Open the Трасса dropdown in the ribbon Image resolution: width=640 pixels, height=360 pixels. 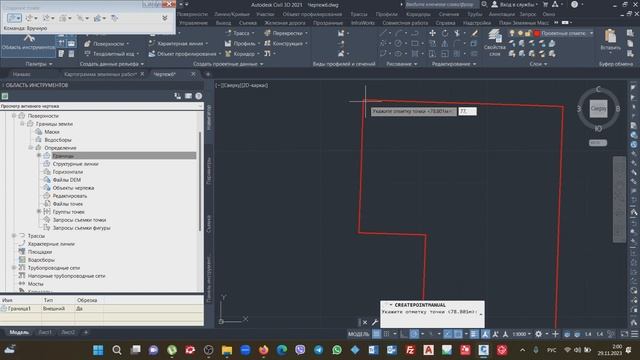[x=253, y=33]
